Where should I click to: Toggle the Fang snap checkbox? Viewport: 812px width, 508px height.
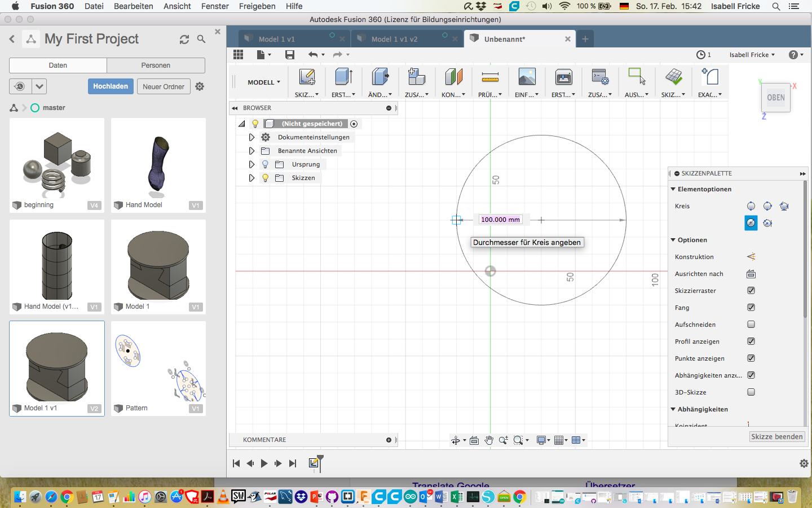coord(751,308)
